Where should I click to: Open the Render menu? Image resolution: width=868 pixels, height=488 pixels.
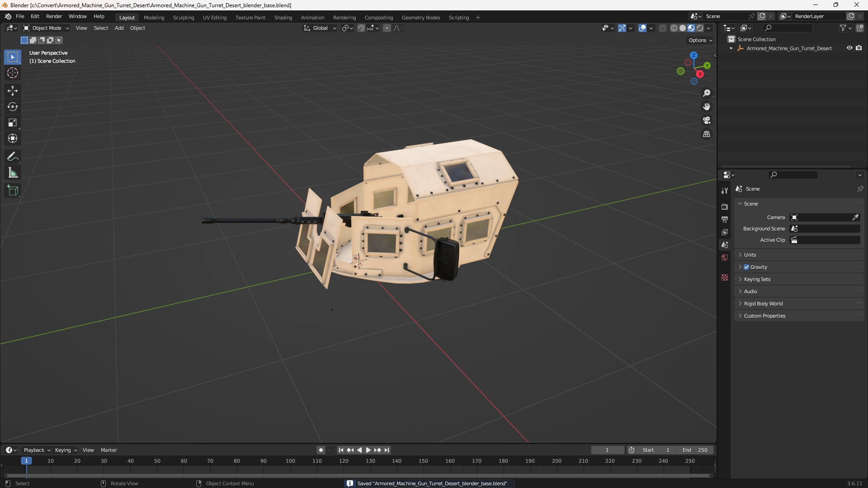pyautogui.click(x=54, y=16)
